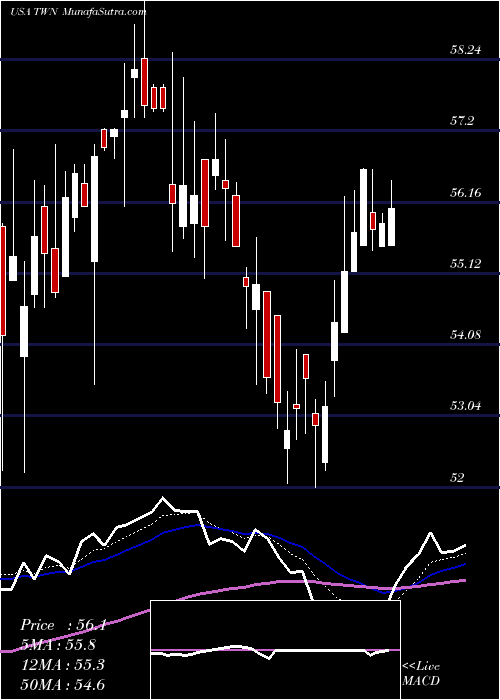Click inside the Live MACD inset chart

tap(275, 650)
